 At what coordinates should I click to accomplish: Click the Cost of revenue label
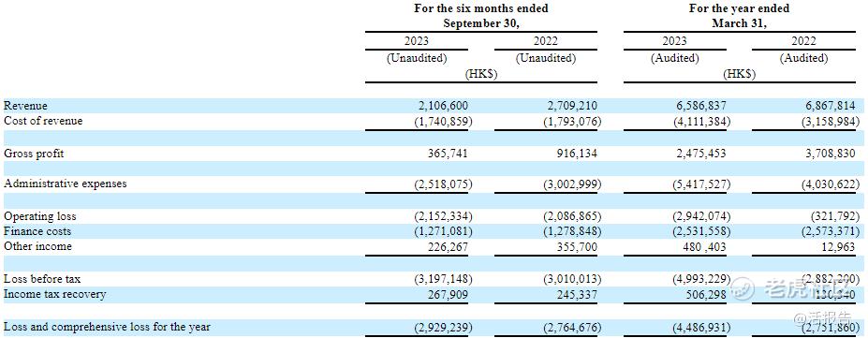pos(43,121)
